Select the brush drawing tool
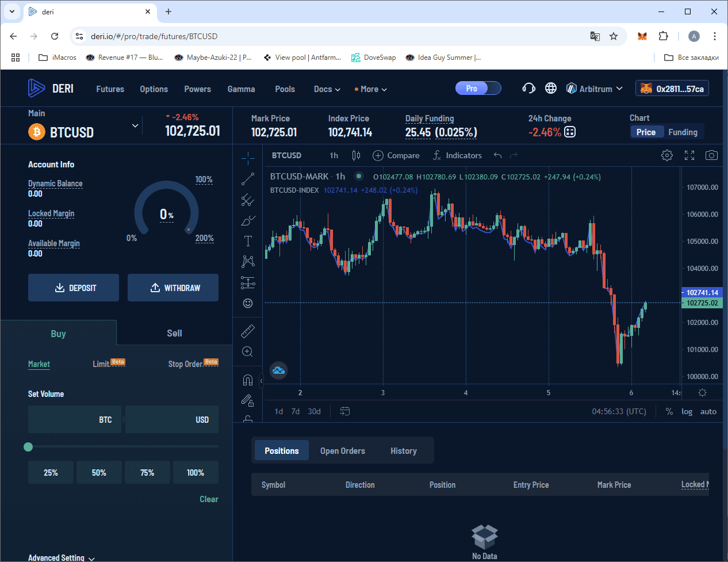The width and height of the screenshot is (728, 562). 248,220
